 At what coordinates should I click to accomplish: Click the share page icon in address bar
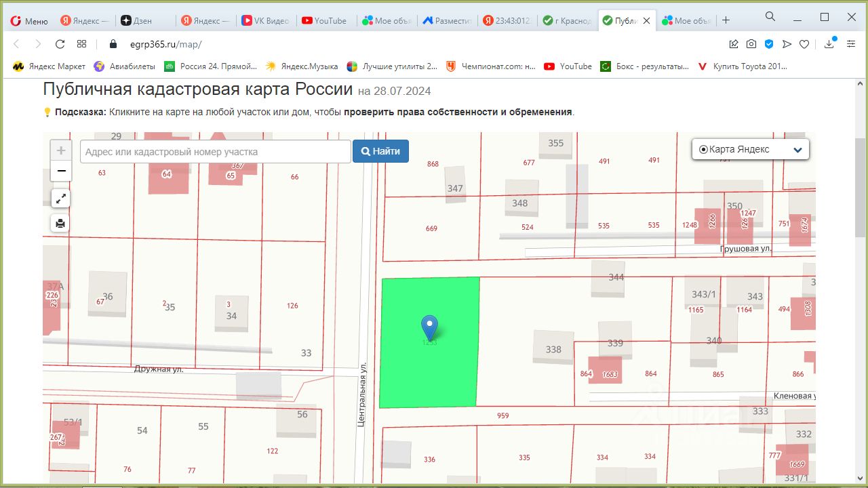734,44
